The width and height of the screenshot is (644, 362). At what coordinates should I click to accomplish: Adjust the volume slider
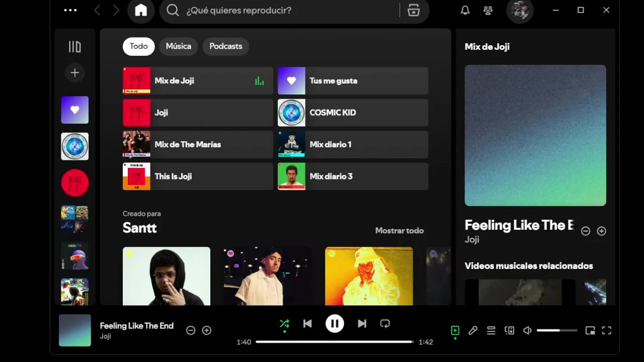tap(557, 330)
